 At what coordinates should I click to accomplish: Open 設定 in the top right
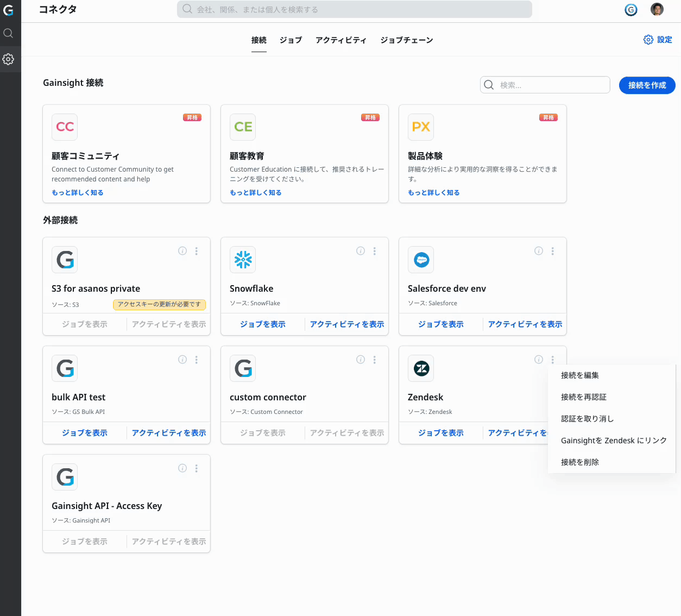658,40
